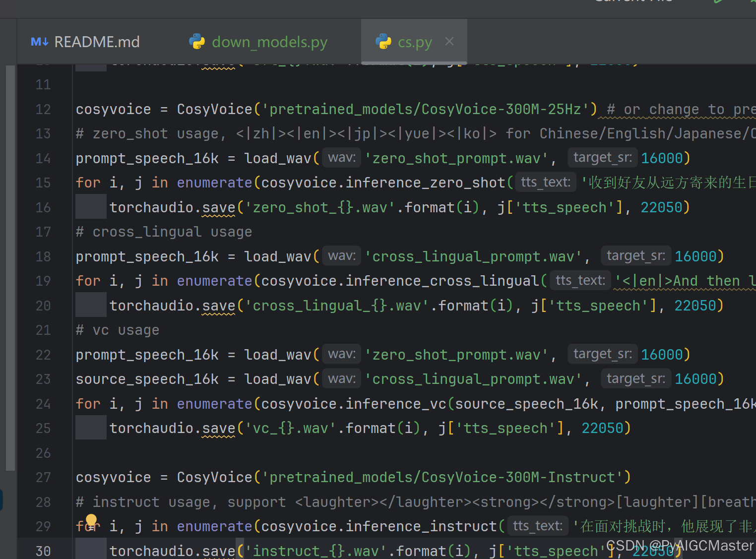Click the 'tts_text:' hint on line 29

point(538,526)
